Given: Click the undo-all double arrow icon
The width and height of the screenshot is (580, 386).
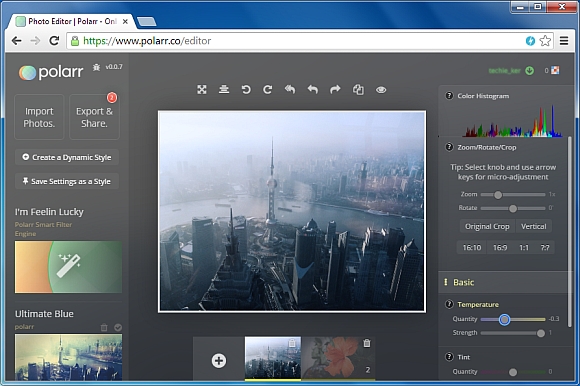Looking at the screenshot, I should tap(290, 89).
